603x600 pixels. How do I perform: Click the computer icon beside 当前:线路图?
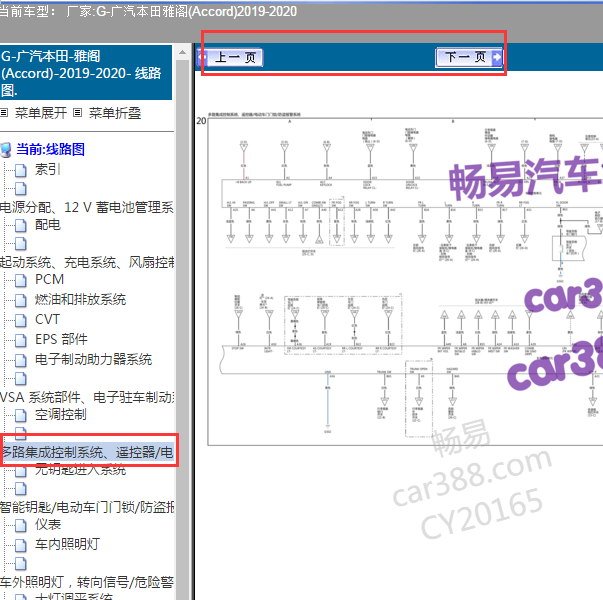coord(6,150)
